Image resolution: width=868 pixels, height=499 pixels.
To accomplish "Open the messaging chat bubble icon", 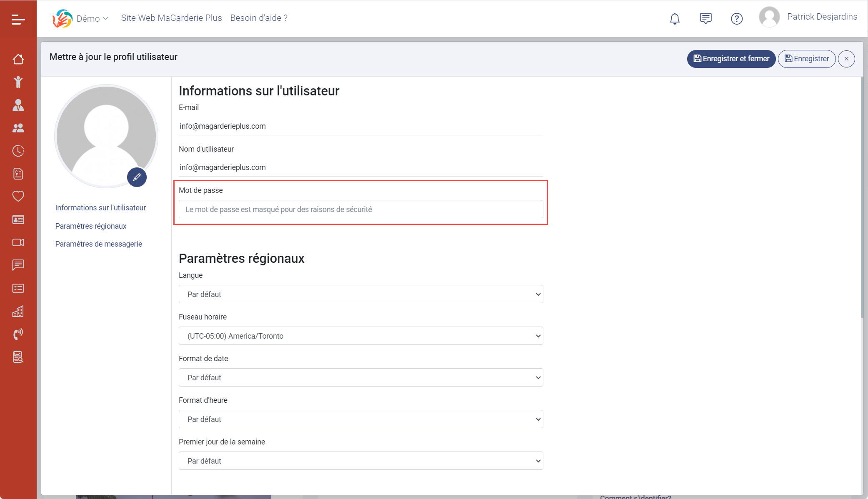I will tap(18, 265).
